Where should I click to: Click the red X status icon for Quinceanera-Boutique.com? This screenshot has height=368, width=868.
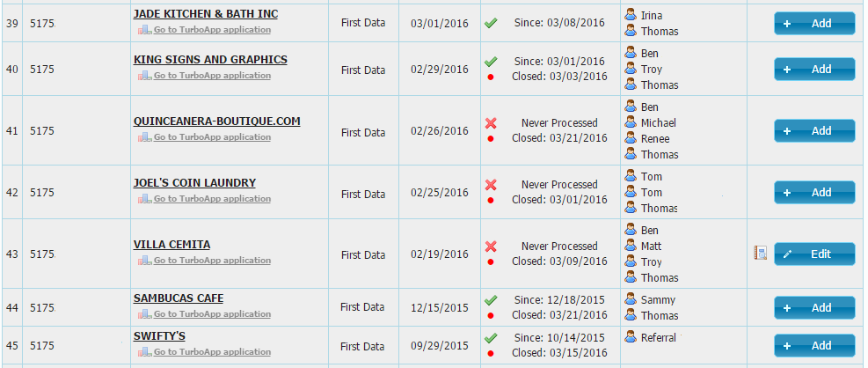coord(491,123)
